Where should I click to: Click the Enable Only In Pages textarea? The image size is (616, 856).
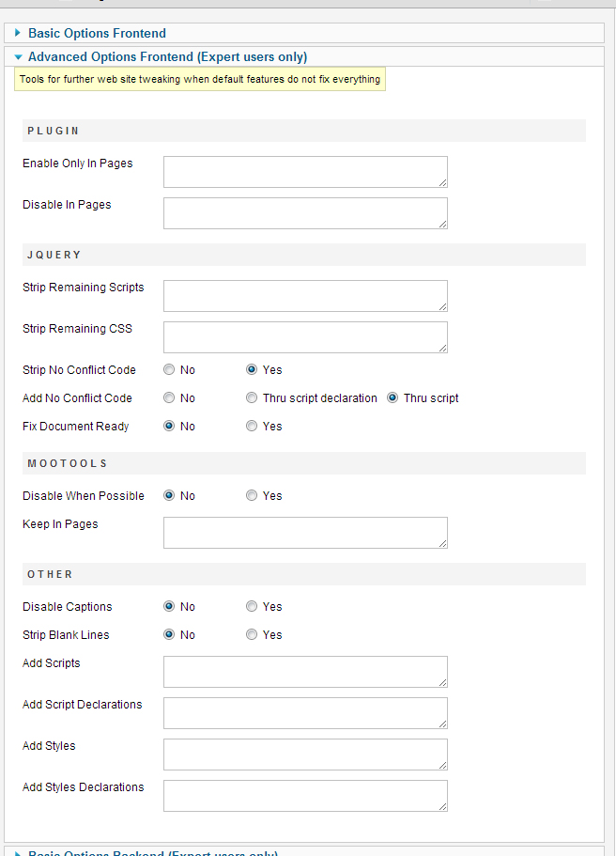[305, 172]
